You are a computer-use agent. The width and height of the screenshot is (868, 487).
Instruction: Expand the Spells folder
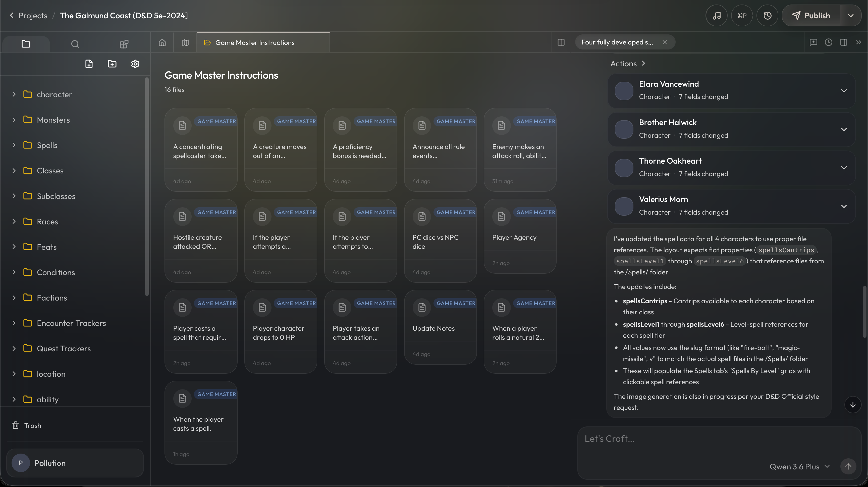[14, 145]
